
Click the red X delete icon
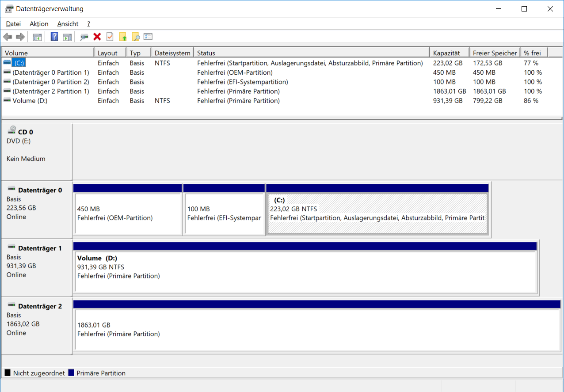(x=97, y=37)
